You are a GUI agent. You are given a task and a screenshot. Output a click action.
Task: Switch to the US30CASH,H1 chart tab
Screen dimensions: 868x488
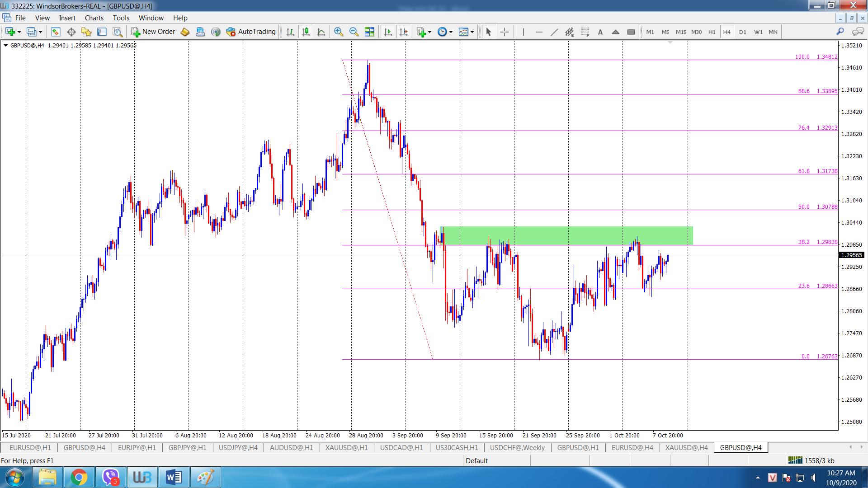click(x=457, y=447)
